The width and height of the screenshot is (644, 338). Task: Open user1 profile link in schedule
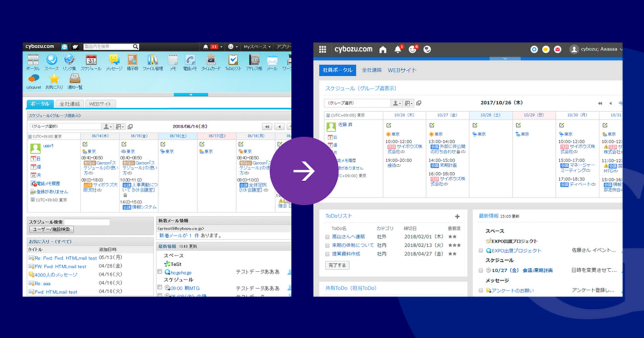(48, 146)
